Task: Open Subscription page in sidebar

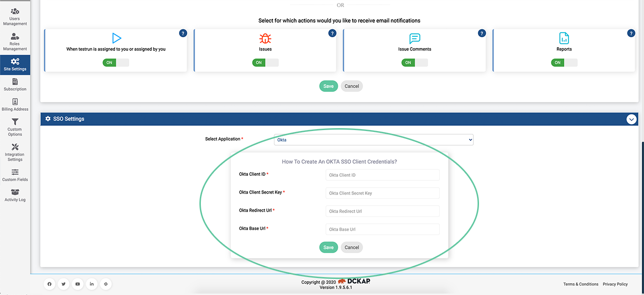Action: [15, 85]
